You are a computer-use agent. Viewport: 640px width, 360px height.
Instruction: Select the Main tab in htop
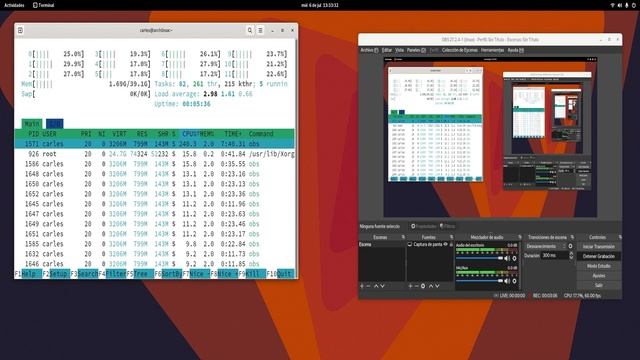coord(32,124)
